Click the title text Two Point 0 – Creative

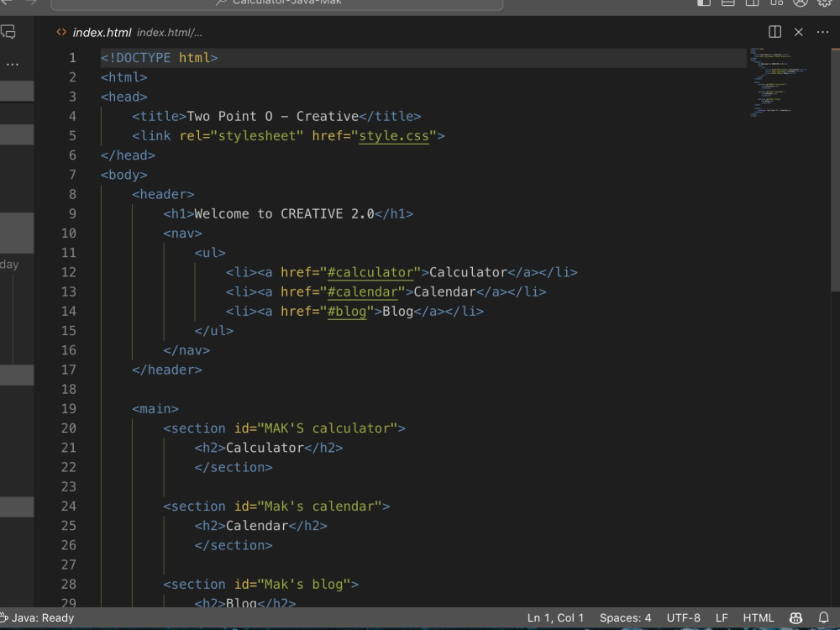[x=273, y=116]
